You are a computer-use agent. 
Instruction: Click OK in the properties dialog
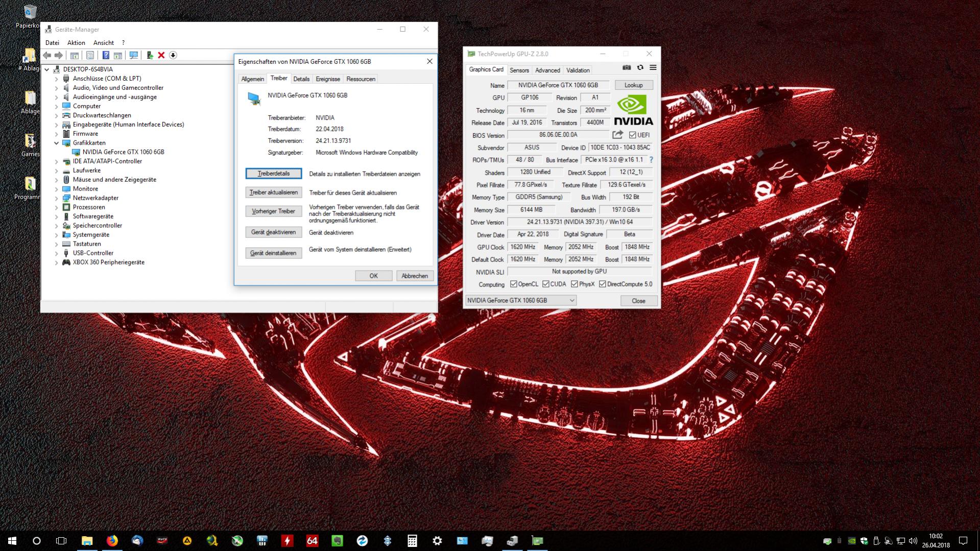pyautogui.click(x=374, y=276)
